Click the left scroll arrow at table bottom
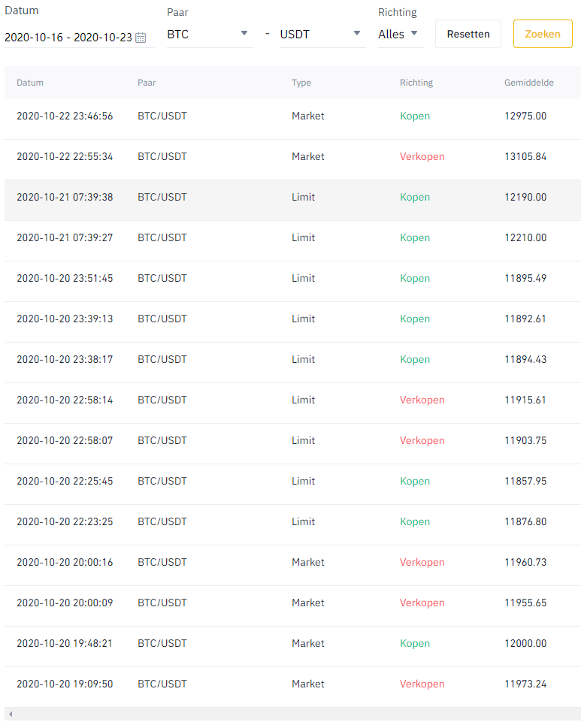Image resolution: width=581 pixels, height=728 pixels. (11, 714)
